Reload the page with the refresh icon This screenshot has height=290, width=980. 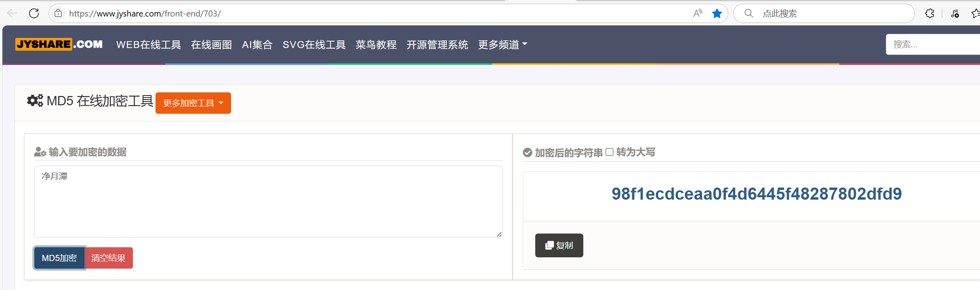click(x=34, y=13)
